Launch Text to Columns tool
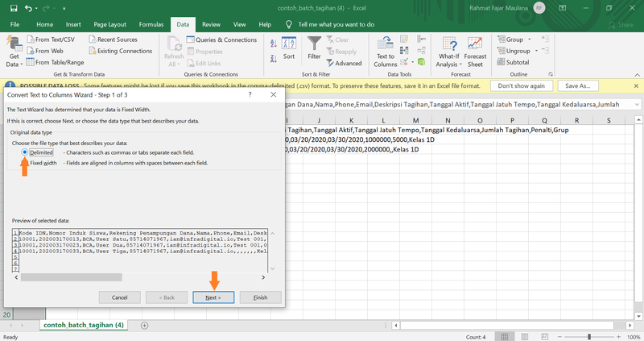Screen dimensions: 644x341 tap(386, 52)
